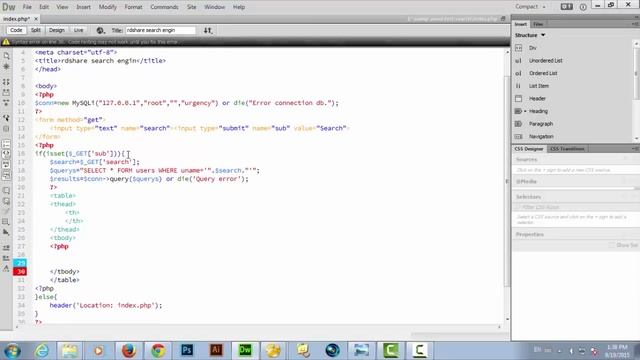Open the Compact workspace switcher dropdown
The image size is (640, 360).
(x=530, y=7)
